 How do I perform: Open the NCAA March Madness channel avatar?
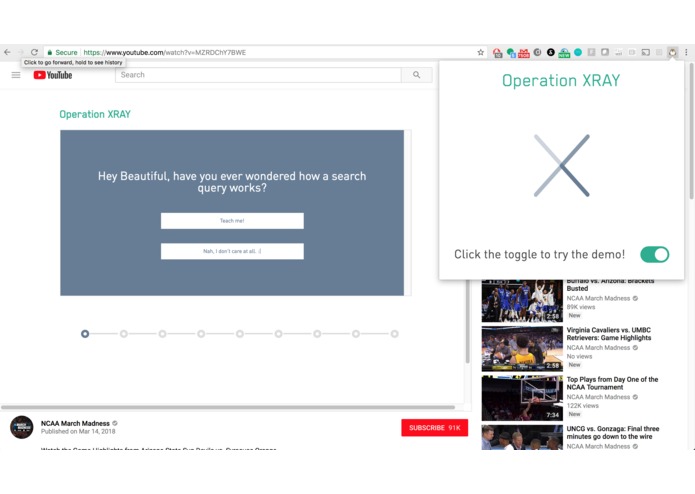tap(22, 427)
